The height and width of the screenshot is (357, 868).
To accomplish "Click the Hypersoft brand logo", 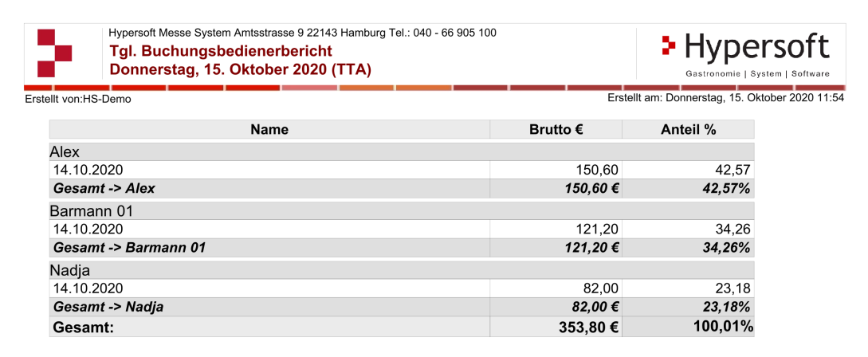I will point(745,48).
